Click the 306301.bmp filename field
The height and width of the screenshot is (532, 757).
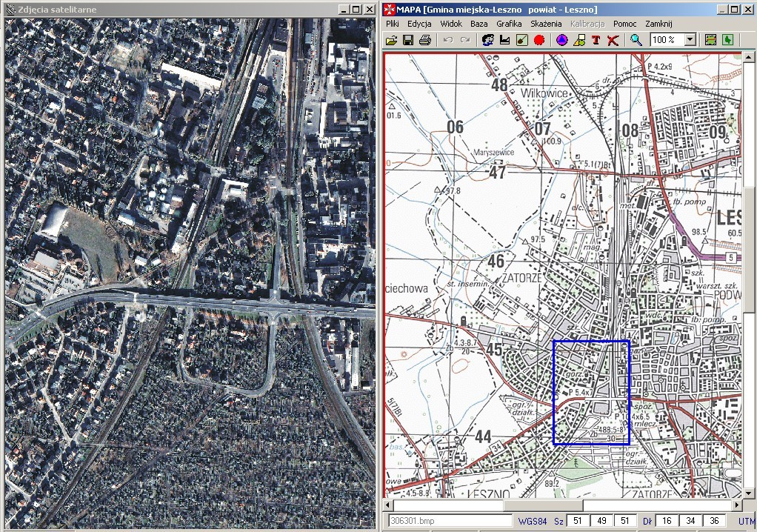(x=450, y=521)
